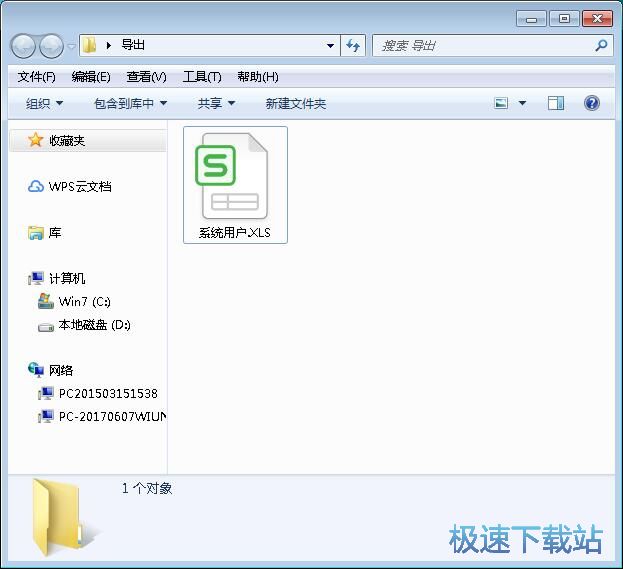Viewport: 623px width, 569px height.
Task: Expand the 共享 dropdown
Action: 216,104
